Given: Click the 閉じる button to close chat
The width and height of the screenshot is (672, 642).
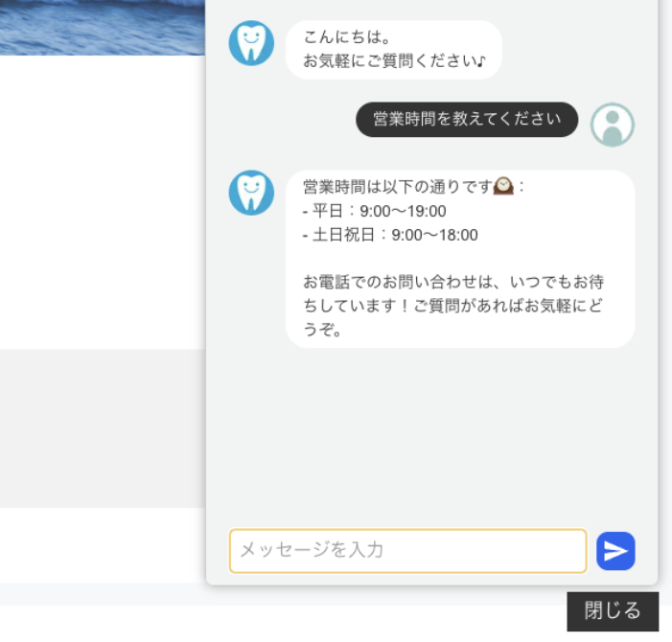Looking at the screenshot, I should click(613, 611).
